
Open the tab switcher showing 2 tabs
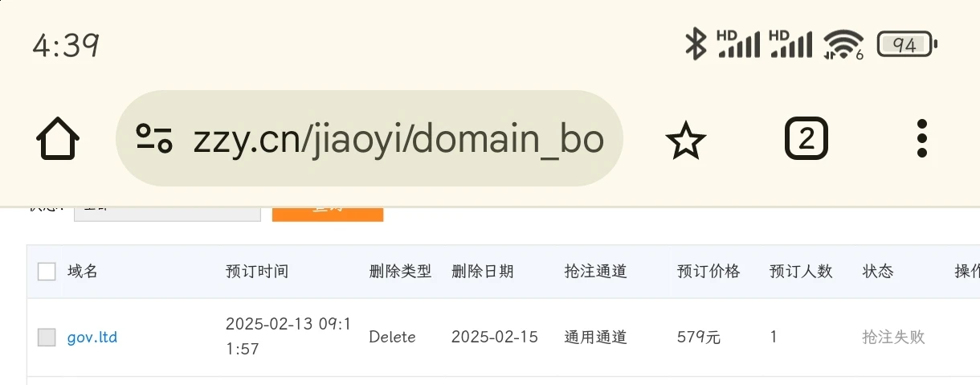pyautogui.click(x=806, y=140)
